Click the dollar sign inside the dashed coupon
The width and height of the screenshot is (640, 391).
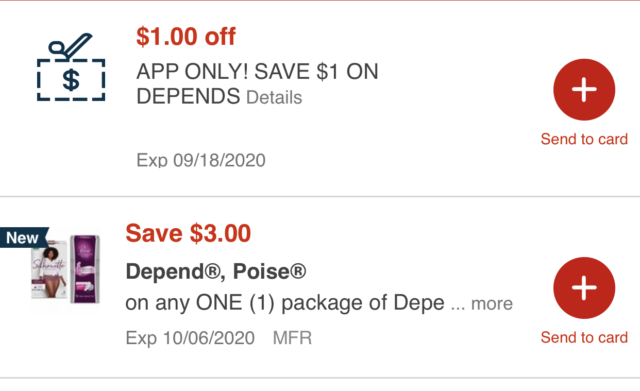click(x=71, y=80)
